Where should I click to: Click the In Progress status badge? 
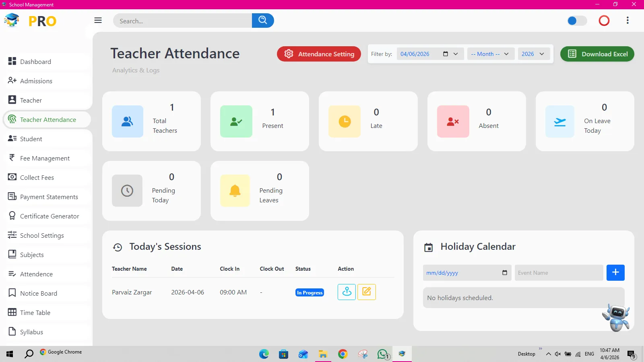coord(310,293)
